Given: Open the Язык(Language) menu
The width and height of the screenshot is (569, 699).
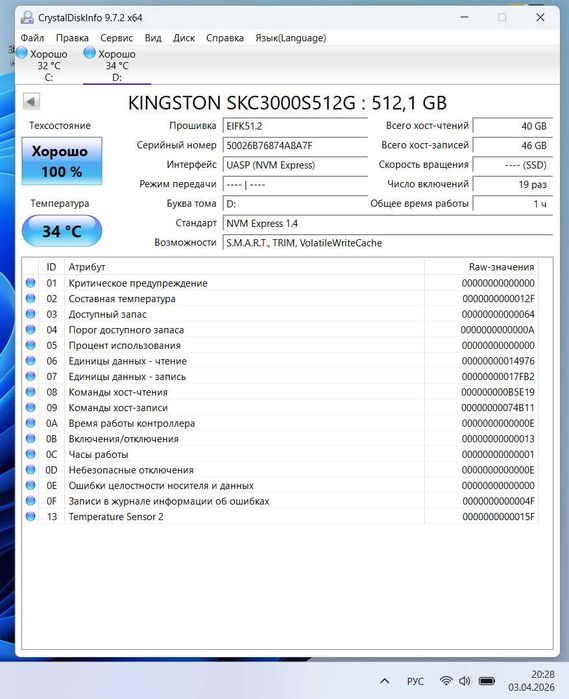Looking at the screenshot, I should coord(290,38).
